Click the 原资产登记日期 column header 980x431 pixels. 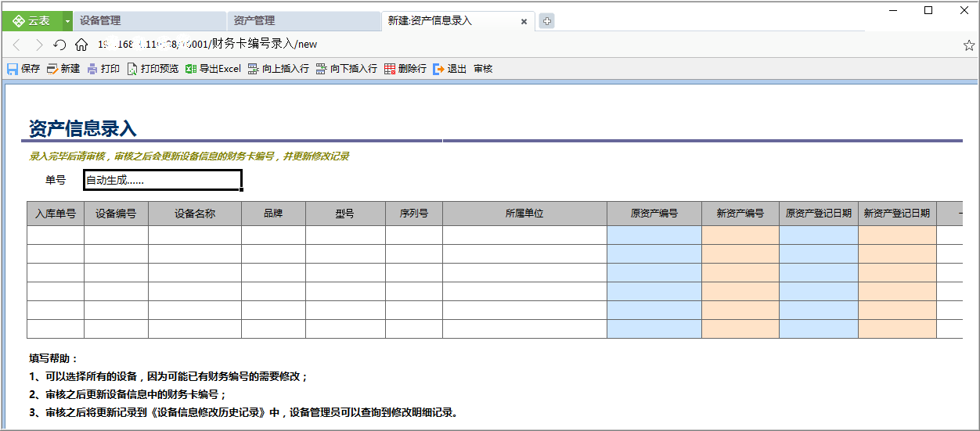(819, 214)
